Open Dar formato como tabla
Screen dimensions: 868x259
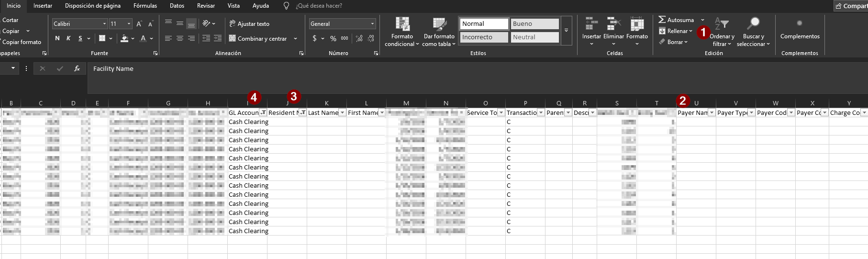tap(439, 24)
